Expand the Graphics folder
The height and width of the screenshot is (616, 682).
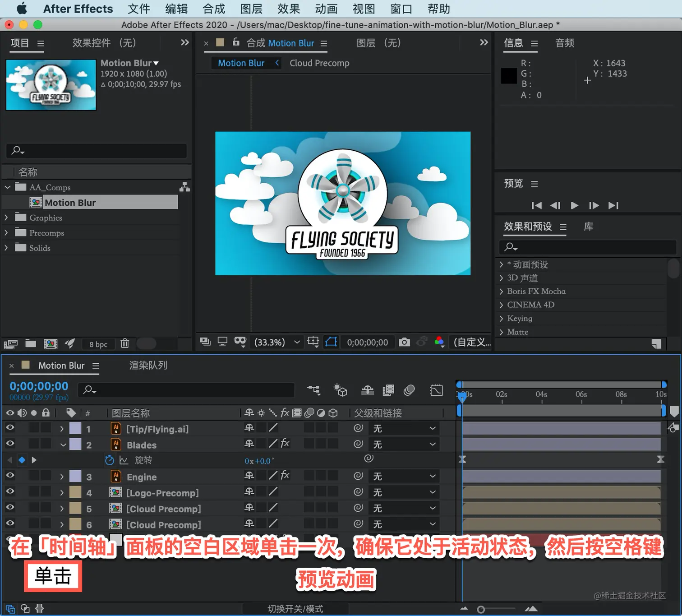pyautogui.click(x=6, y=218)
